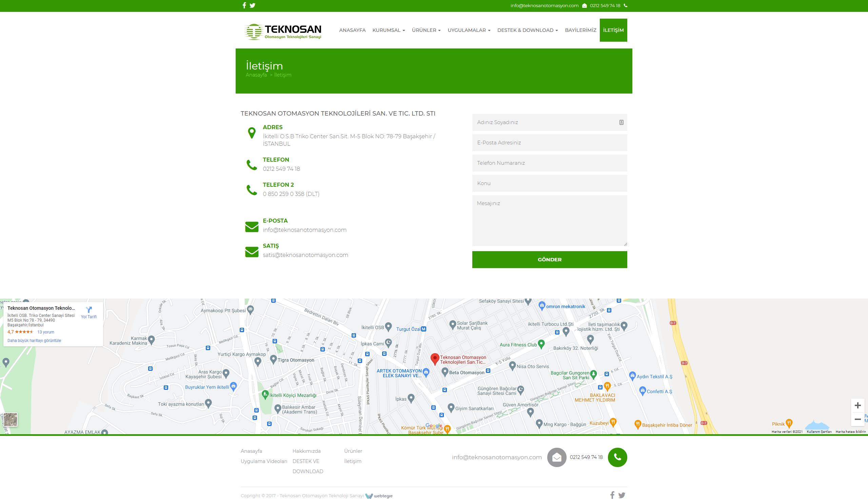Expand the ÜRÜNLER dropdown menu
The height and width of the screenshot is (504, 868).
click(x=426, y=30)
